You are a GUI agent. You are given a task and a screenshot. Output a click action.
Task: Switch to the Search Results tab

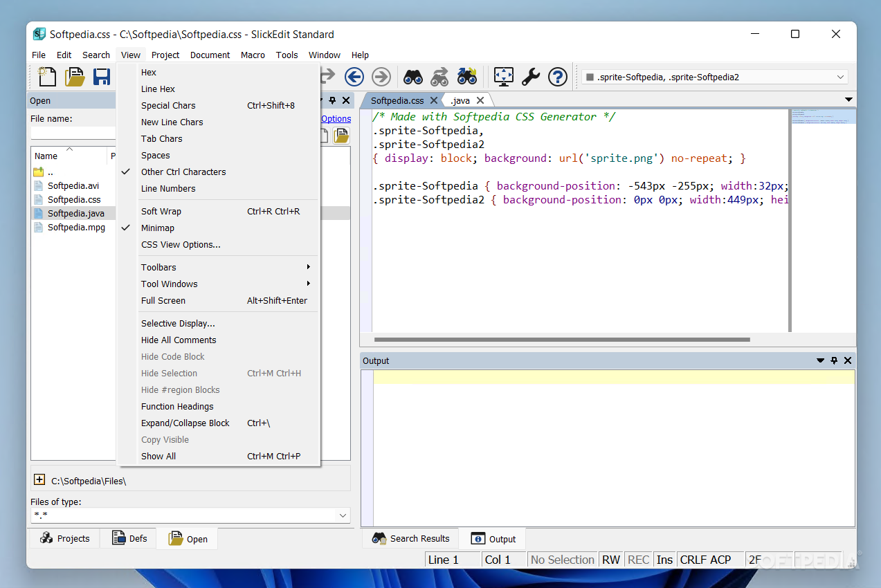tap(411, 538)
